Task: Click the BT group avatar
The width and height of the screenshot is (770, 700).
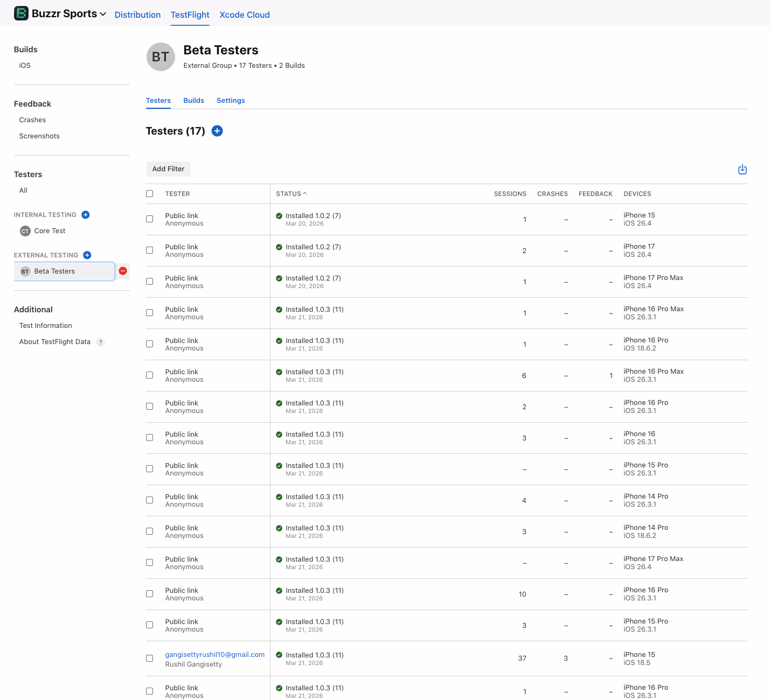Action: click(x=161, y=57)
